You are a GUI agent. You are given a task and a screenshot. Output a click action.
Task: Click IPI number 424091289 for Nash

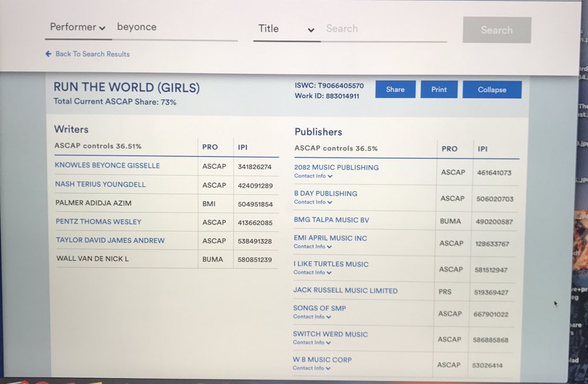click(x=256, y=186)
